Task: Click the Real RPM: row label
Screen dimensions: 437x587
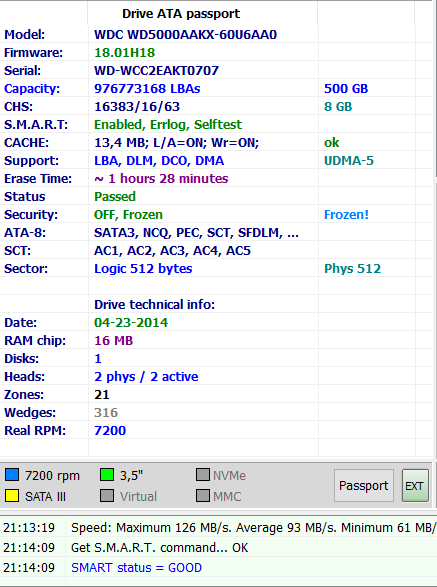Action: coord(35,430)
